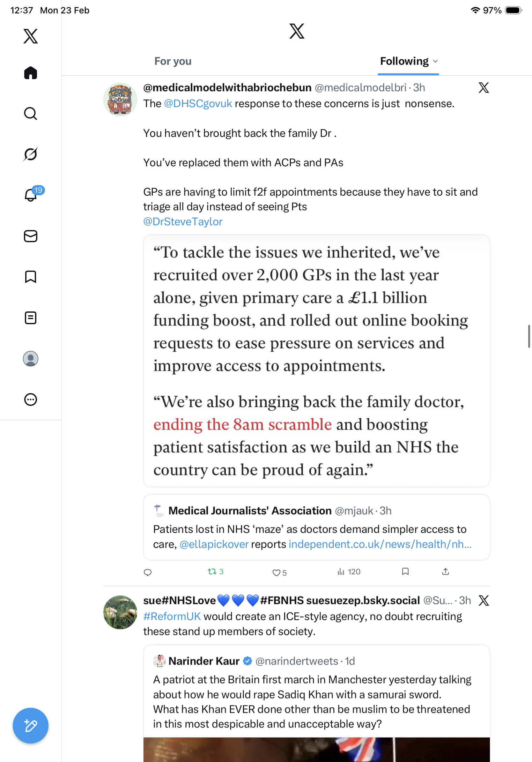Open the Messages envelope icon
The width and height of the screenshot is (532, 762).
[x=31, y=236]
